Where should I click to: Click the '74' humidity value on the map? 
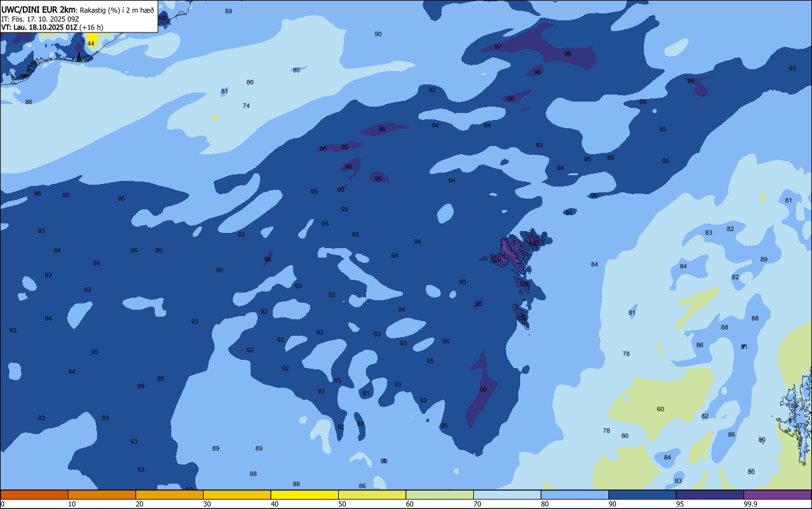coord(246,106)
